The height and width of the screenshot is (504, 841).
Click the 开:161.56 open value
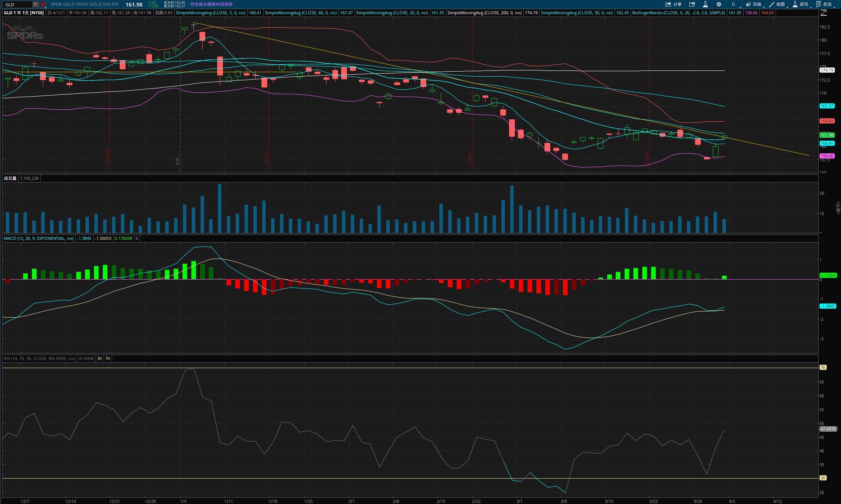(77, 13)
